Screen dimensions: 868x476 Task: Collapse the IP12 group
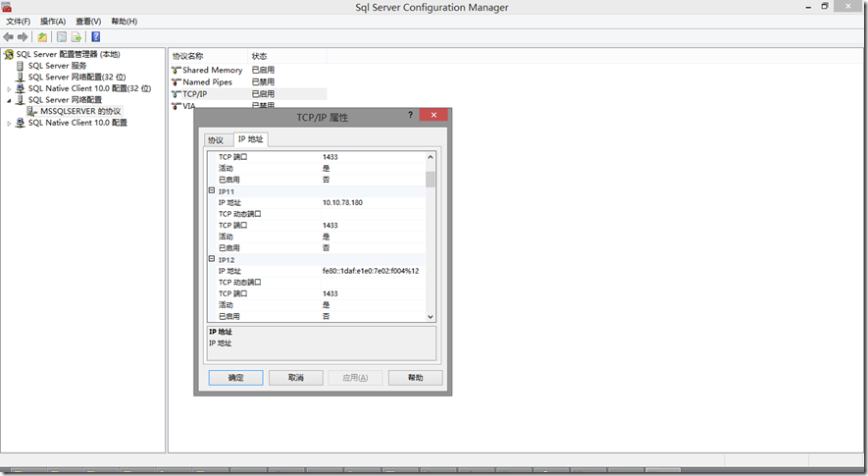212,259
